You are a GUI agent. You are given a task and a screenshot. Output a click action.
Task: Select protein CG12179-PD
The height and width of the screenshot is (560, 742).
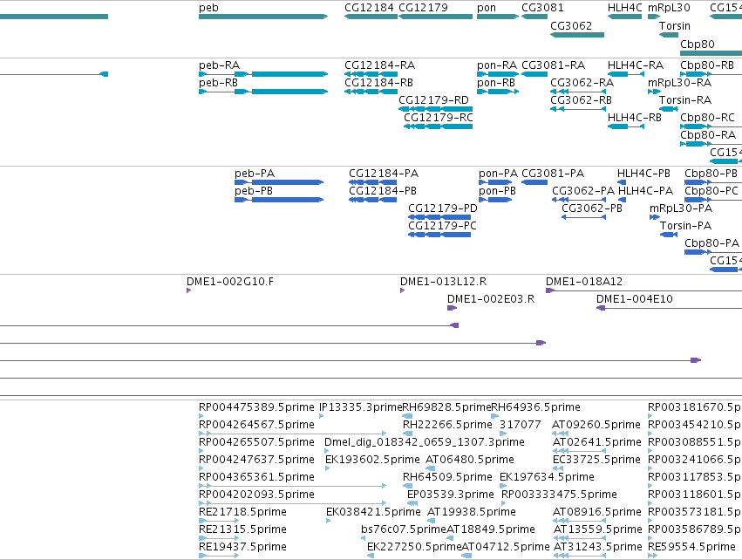tap(439, 217)
